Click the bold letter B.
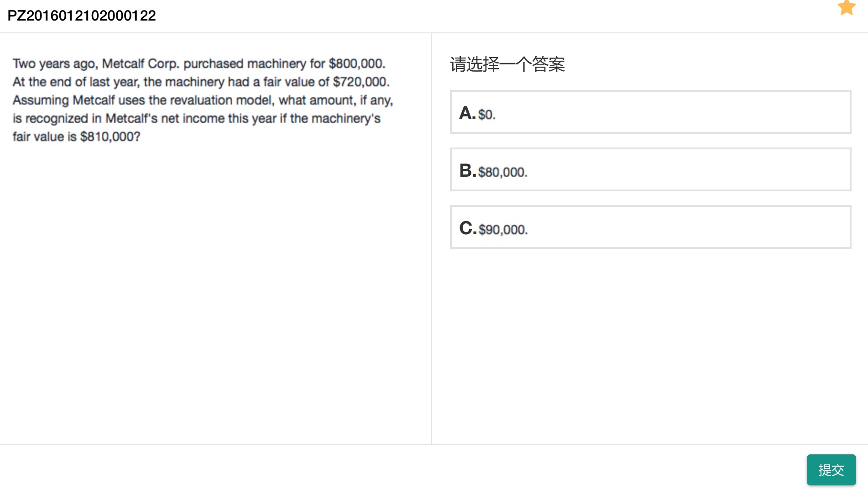868x495 pixels. [467, 170]
